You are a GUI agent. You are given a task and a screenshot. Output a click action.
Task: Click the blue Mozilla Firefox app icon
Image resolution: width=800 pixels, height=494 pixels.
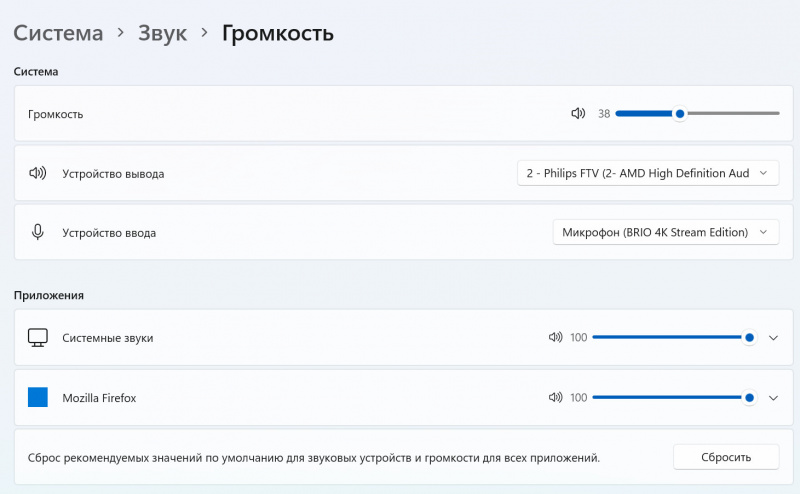click(38, 397)
